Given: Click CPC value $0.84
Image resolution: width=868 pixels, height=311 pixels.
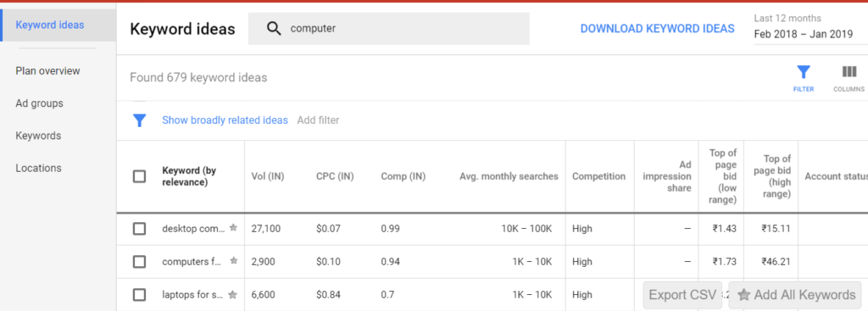Looking at the screenshot, I should point(328,295).
